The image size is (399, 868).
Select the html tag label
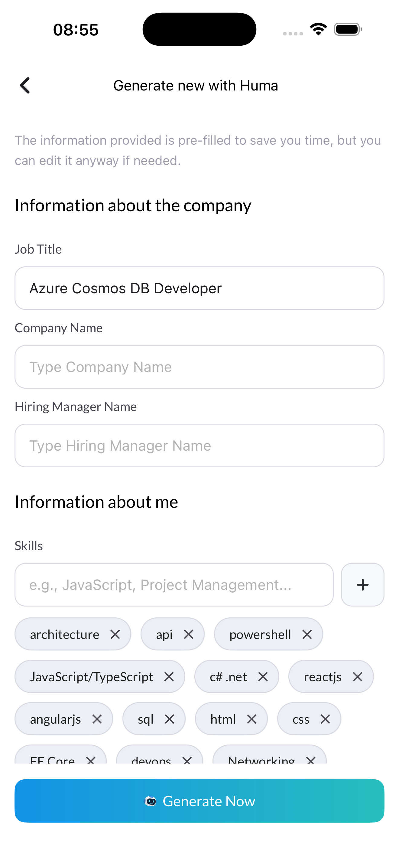[x=223, y=719]
